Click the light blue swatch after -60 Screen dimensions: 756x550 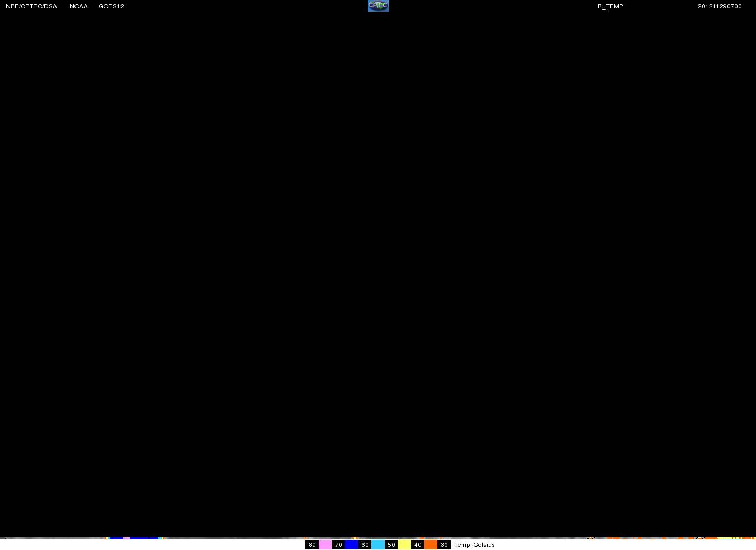(378, 545)
